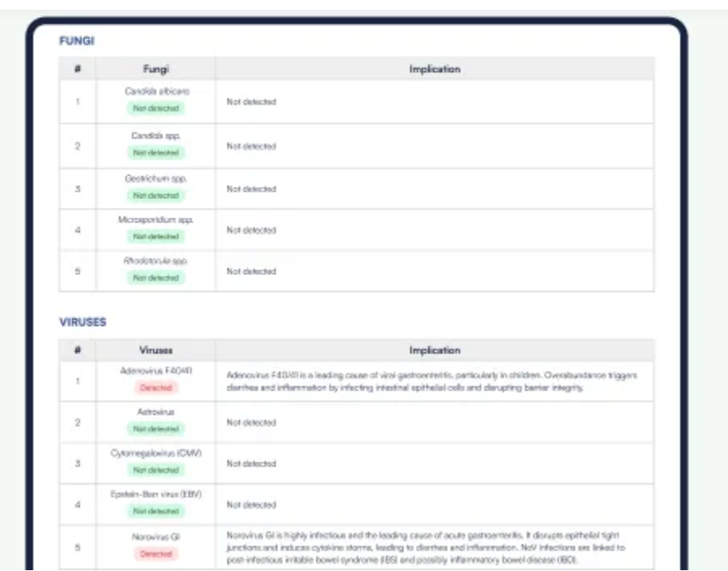The height and width of the screenshot is (571, 728).
Task: Select the Microsporidium spp. name
Action: [156, 220]
